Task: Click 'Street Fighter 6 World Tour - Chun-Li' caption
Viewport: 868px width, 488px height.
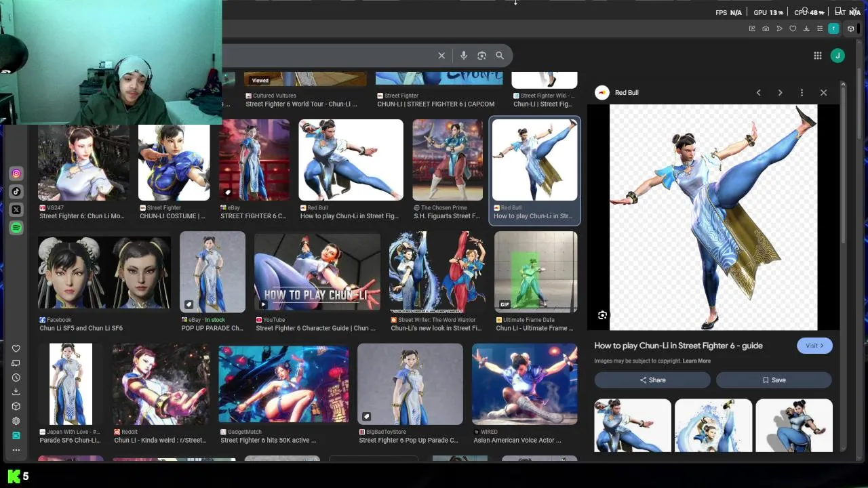Action: click(x=302, y=104)
